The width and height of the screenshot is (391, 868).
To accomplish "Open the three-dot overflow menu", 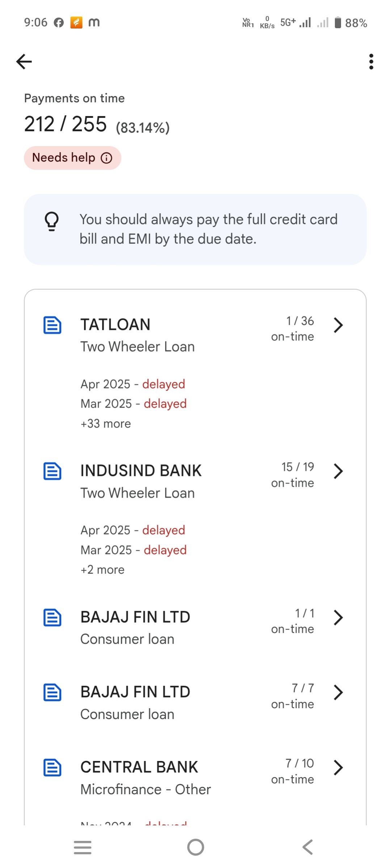I will (x=371, y=61).
